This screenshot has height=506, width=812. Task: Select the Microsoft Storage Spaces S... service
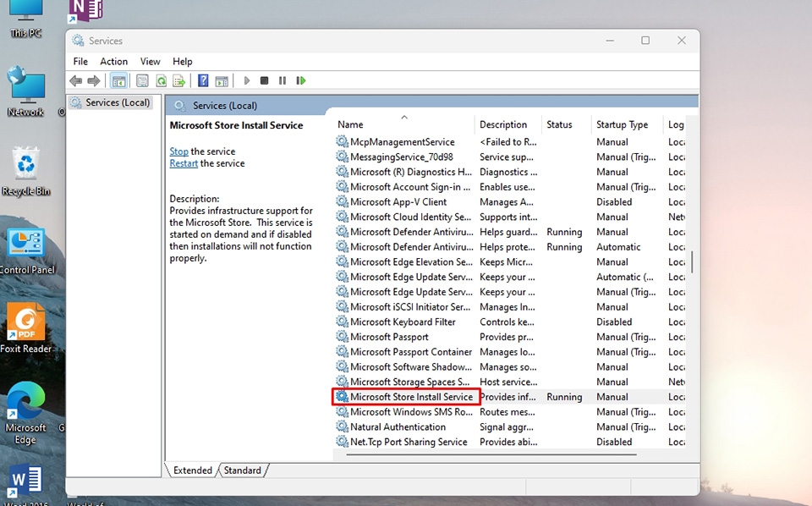pos(410,382)
